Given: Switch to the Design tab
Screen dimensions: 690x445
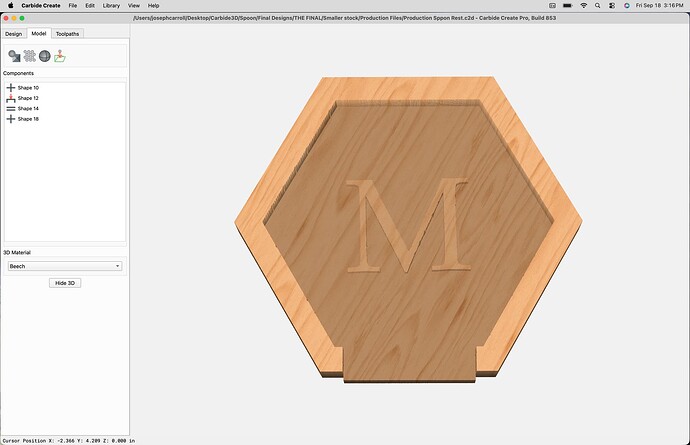Looking at the screenshot, I should (x=14, y=34).
